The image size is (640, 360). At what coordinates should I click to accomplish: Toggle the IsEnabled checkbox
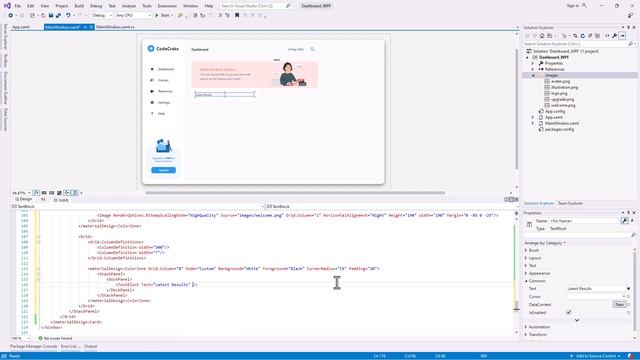[x=569, y=312]
